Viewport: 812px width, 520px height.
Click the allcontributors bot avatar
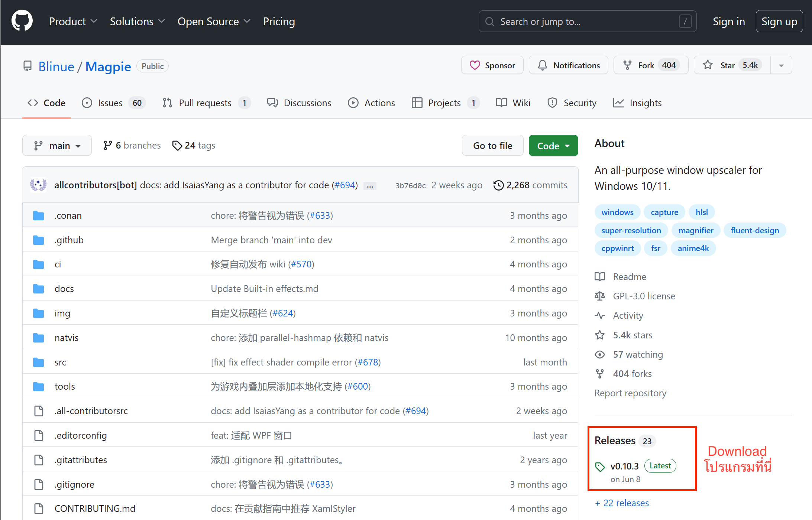pyautogui.click(x=38, y=185)
